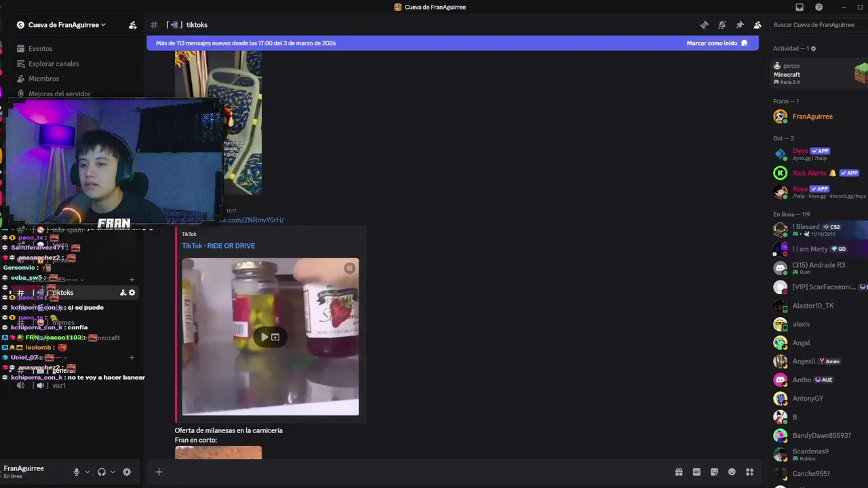868x488 pixels.
Task: Click Marcar como leído button
Action: point(717,43)
